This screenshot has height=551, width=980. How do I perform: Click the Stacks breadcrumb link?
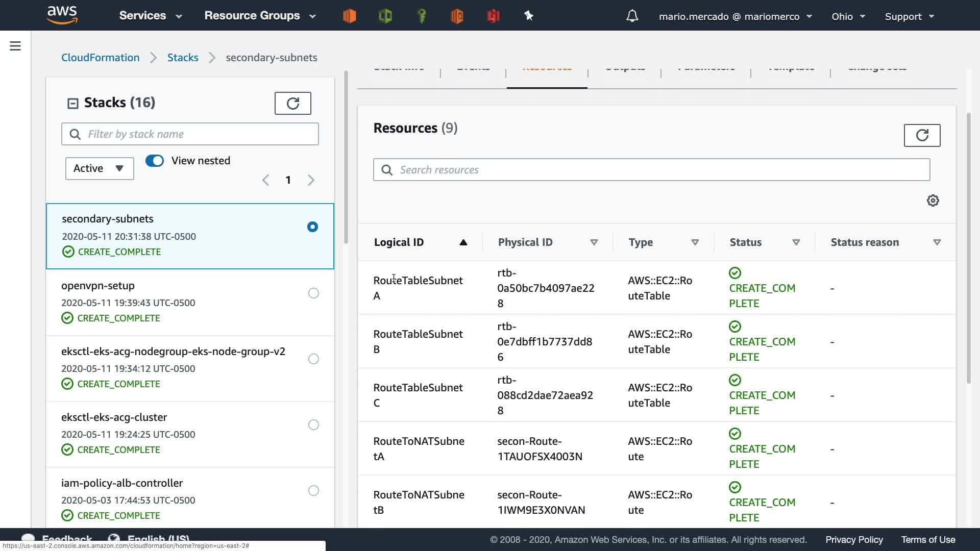[183, 58]
